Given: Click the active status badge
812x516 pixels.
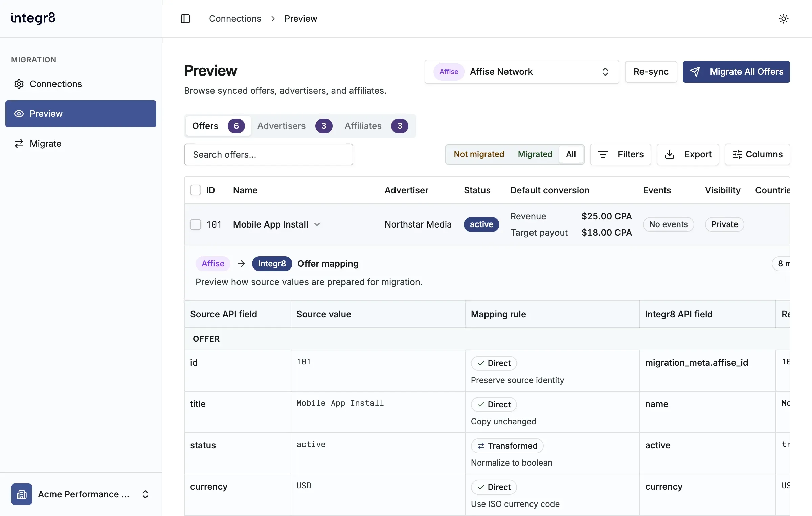Looking at the screenshot, I should click(481, 224).
